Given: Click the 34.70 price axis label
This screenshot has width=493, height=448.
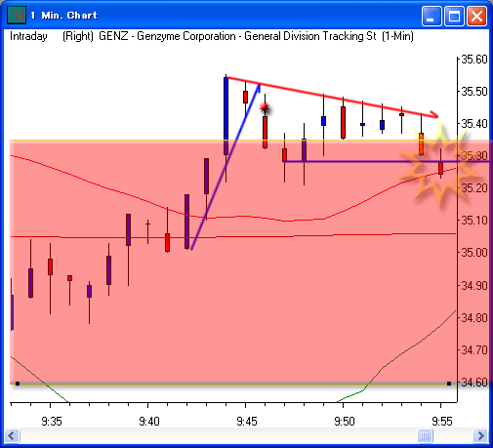Looking at the screenshot, I should tap(474, 350).
